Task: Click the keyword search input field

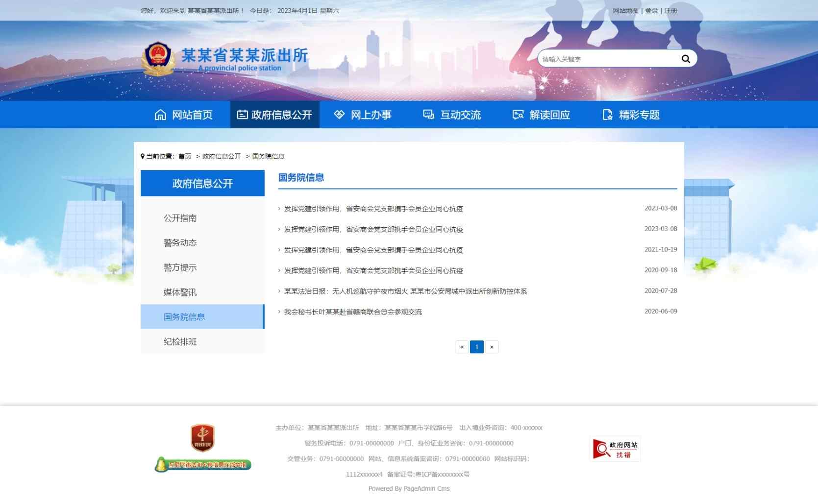Action: tap(608, 59)
